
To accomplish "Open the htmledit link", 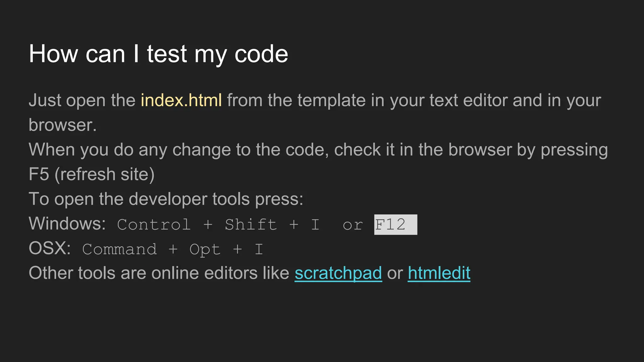I will click(x=439, y=273).
